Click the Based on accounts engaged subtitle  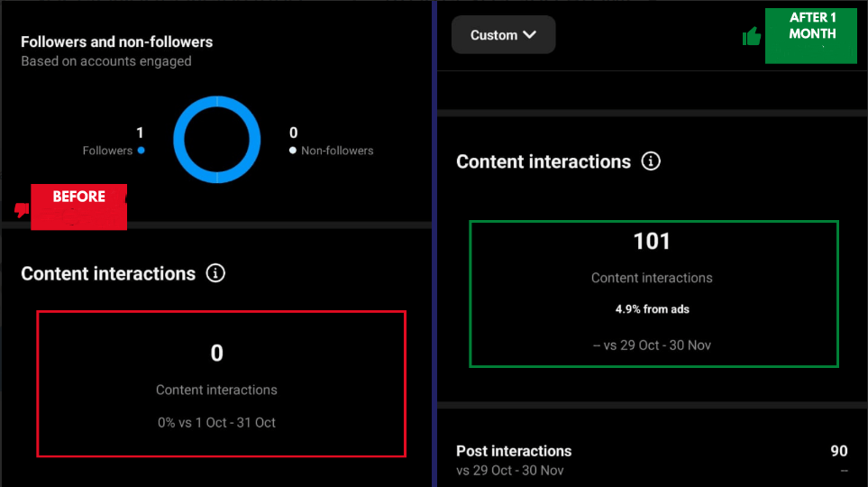pyautogui.click(x=105, y=61)
